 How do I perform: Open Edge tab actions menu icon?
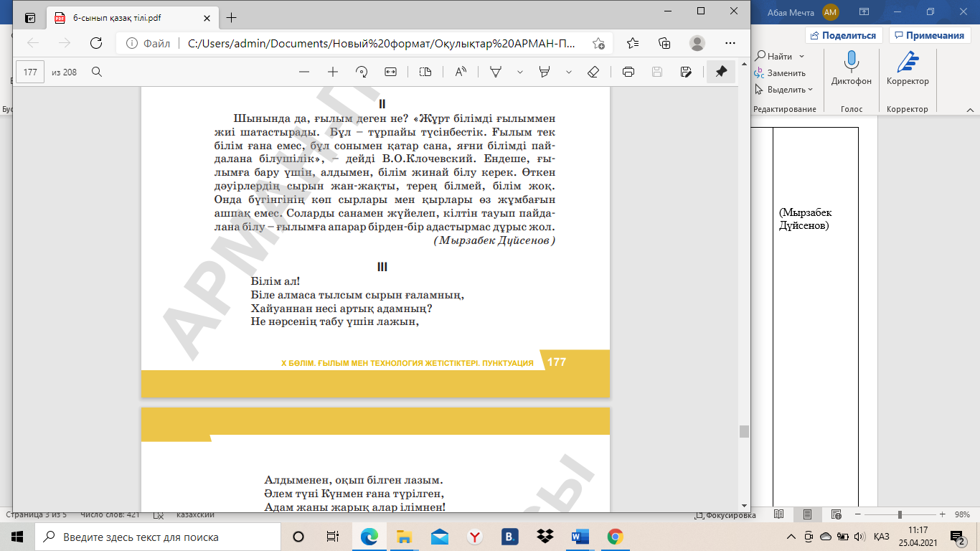click(x=29, y=18)
